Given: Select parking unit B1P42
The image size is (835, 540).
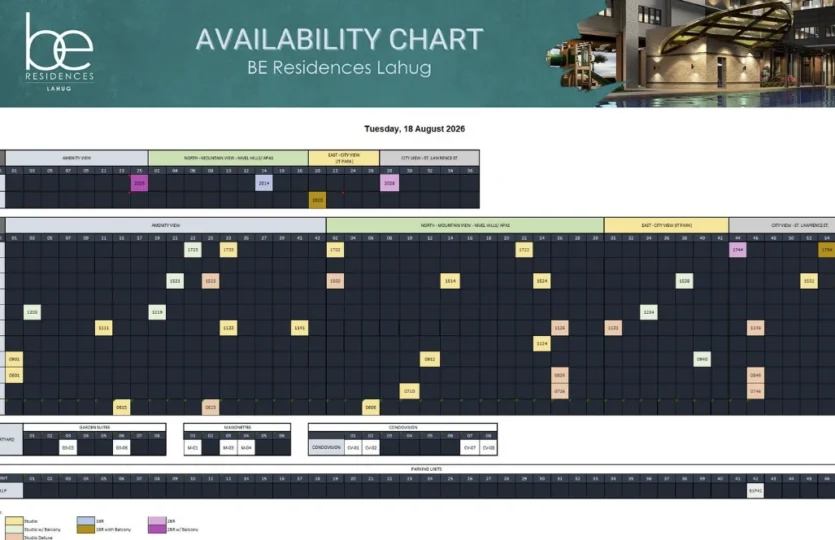Looking at the screenshot, I should (756, 490).
